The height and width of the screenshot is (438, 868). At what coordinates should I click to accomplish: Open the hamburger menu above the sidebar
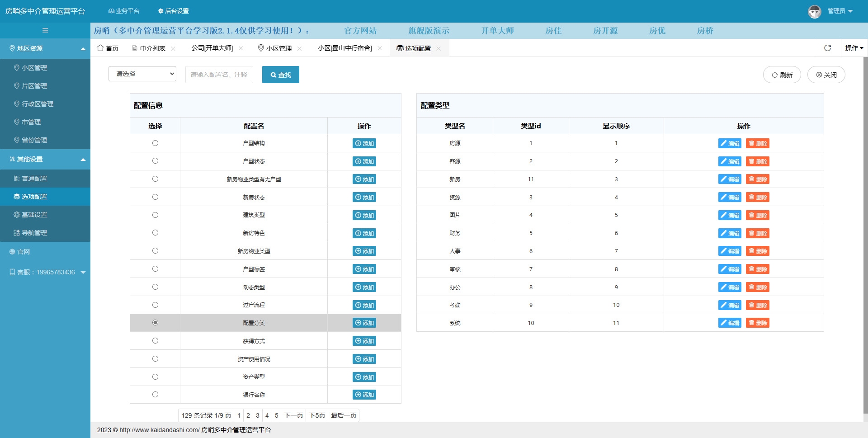tap(45, 30)
